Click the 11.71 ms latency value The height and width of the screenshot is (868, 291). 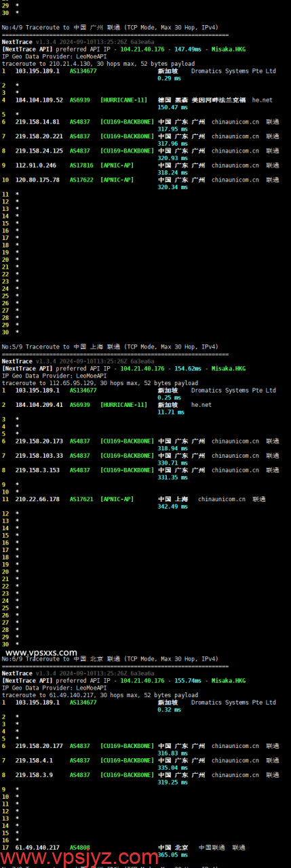tap(171, 412)
